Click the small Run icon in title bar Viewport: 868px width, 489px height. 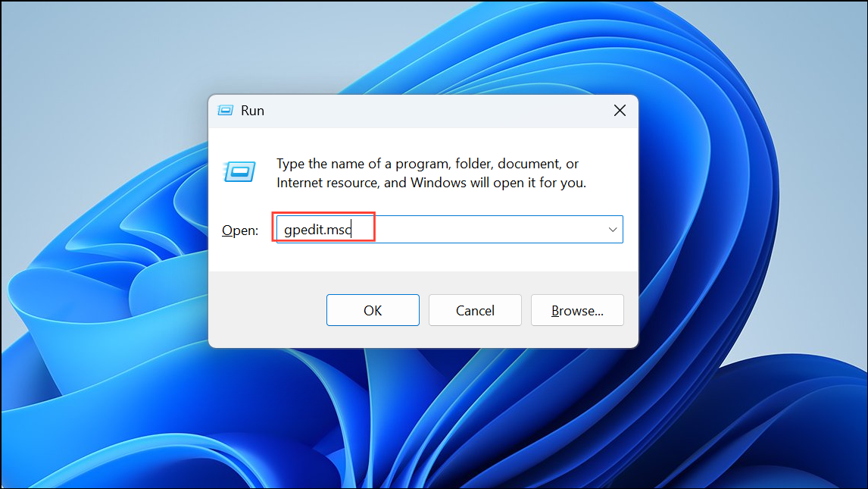coord(225,111)
